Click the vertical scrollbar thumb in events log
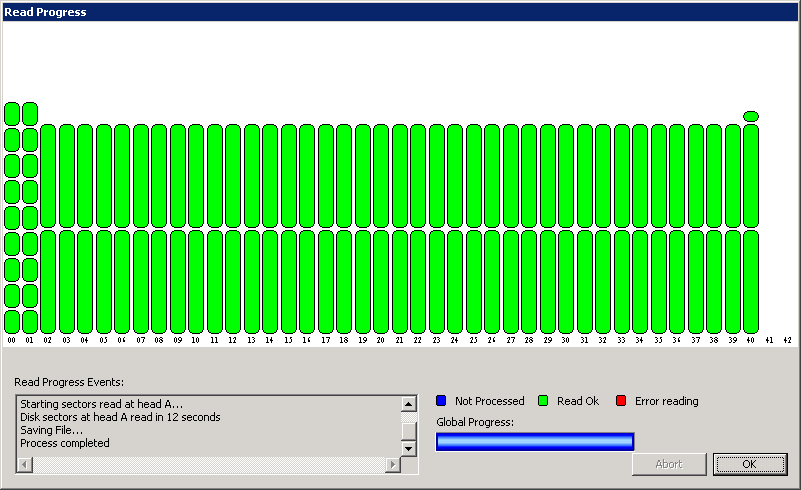This screenshot has width=801, height=490. 408,430
